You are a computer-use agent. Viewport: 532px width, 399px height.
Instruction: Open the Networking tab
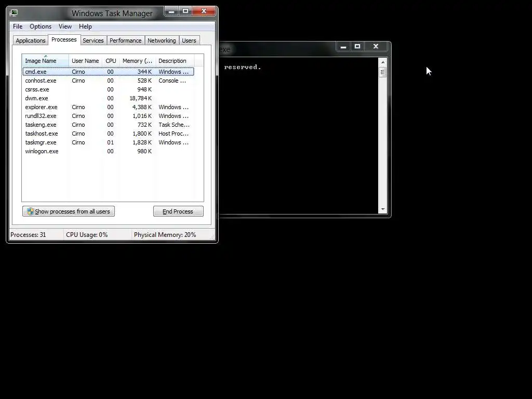pos(162,41)
